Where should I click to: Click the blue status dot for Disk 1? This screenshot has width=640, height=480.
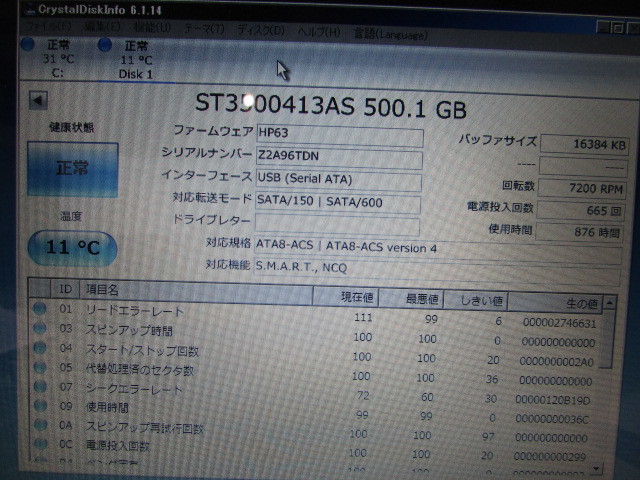pos(105,44)
